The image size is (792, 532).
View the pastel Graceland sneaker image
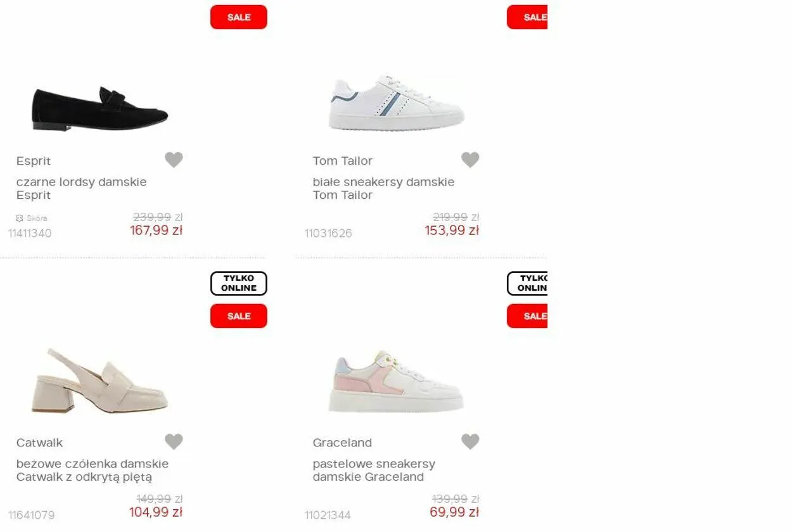(397, 381)
